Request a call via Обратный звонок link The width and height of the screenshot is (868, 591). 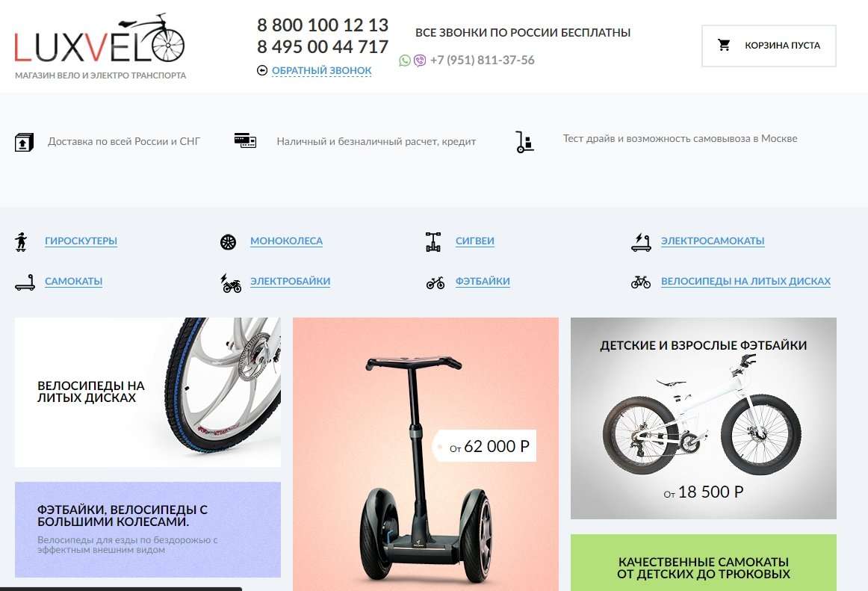pos(322,70)
